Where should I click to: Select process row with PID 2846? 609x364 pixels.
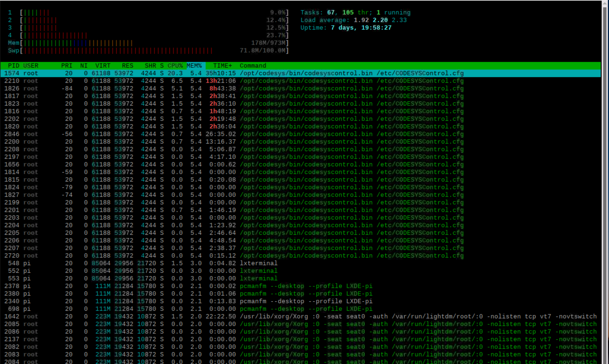301,134
